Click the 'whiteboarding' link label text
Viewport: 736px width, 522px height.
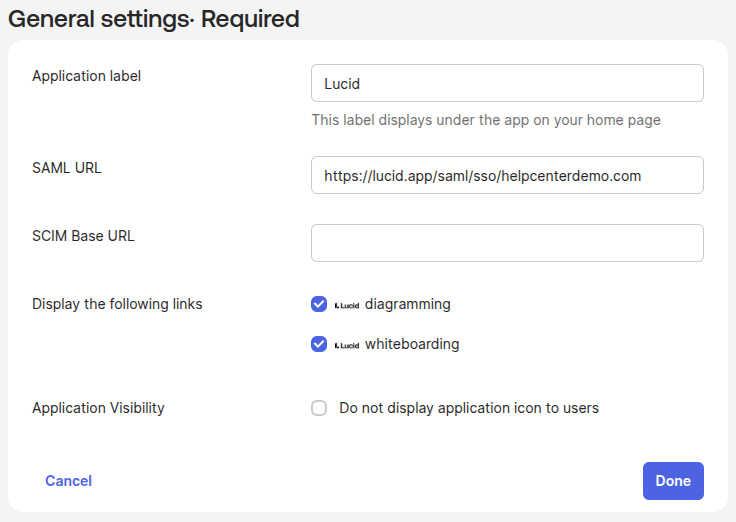(412, 344)
